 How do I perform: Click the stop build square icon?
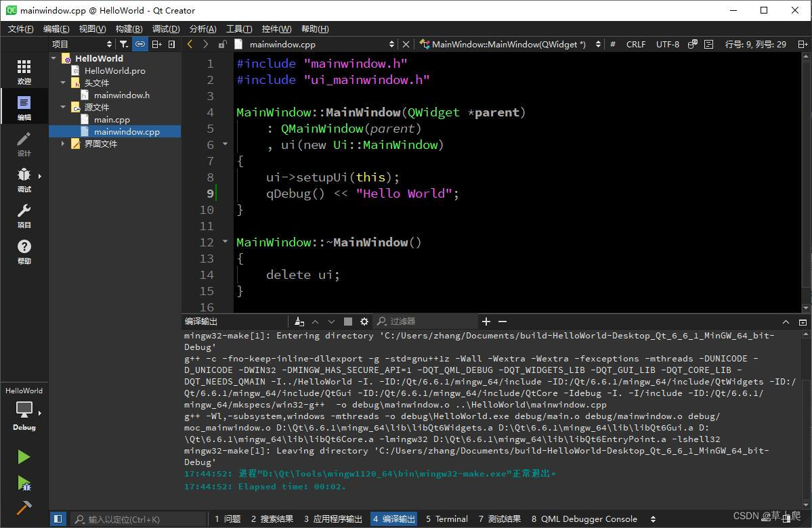pyautogui.click(x=348, y=322)
